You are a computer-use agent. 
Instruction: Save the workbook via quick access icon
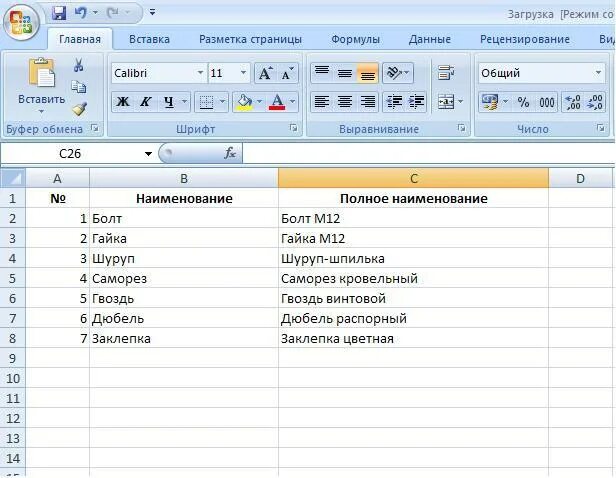pos(59,13)
